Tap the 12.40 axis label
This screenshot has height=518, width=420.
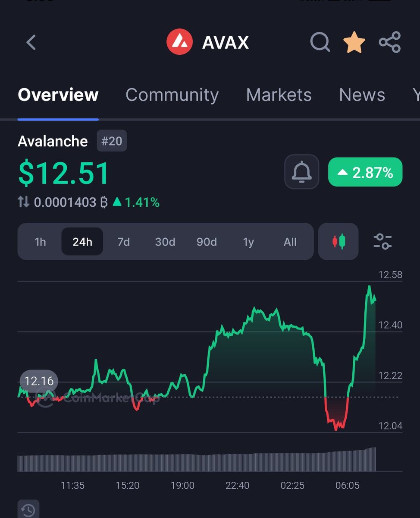click(390, 325)
